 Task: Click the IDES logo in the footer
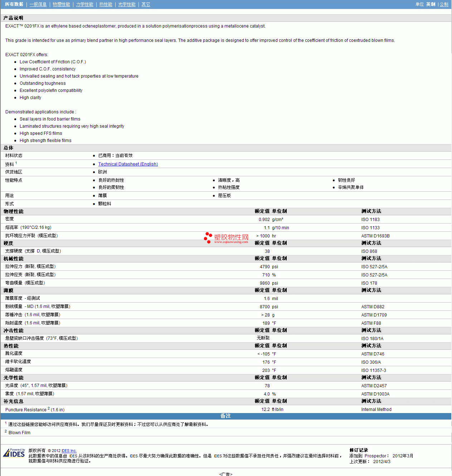pyautogui.click(x=14, y=453)
